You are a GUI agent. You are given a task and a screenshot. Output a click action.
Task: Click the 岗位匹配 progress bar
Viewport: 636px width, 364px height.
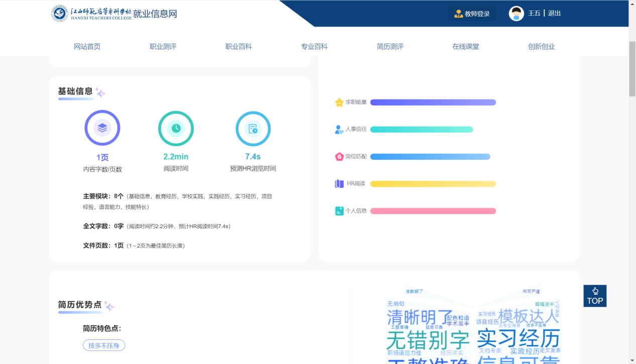click(x=430, y=156)
